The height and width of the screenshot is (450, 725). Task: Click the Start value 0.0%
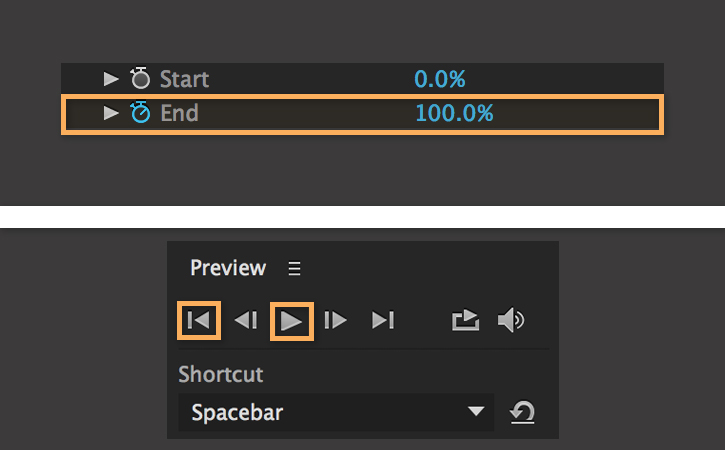pos(440,79)
